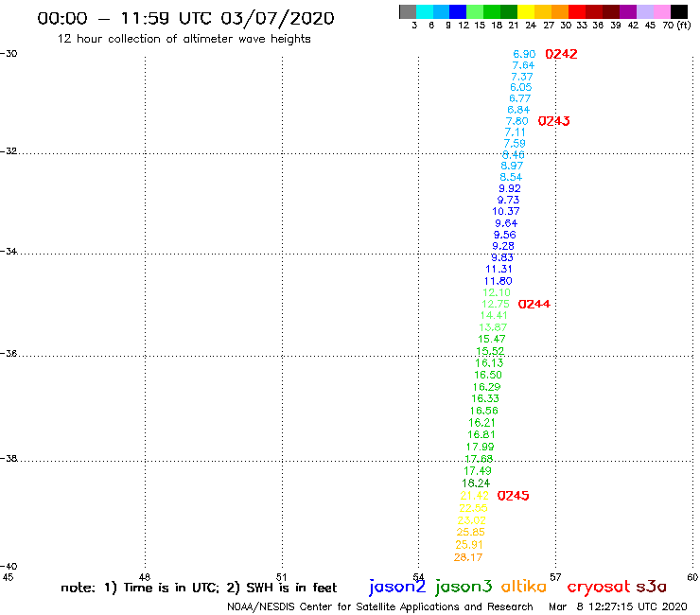The image size is (700, 615).
Task: Click the wave height value 18.24
Action: pyautogui.click(x=476, y=483)
